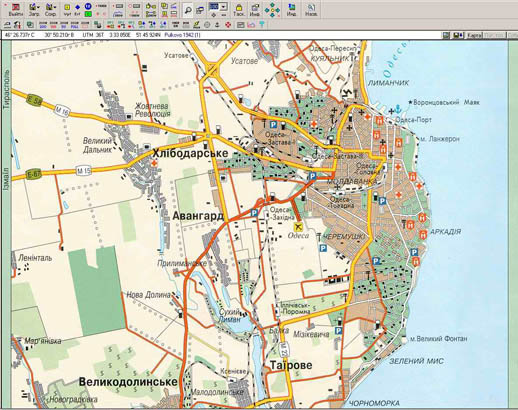The image size is (518, 410).
Task: Click the anchor icon in second toolbar
Action: tap(217, 25)
